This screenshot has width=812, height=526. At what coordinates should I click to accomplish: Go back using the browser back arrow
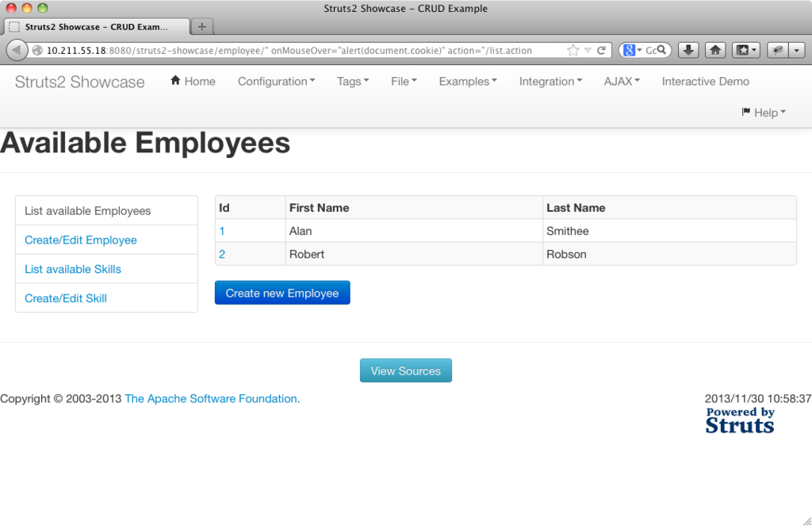[16, 50]
